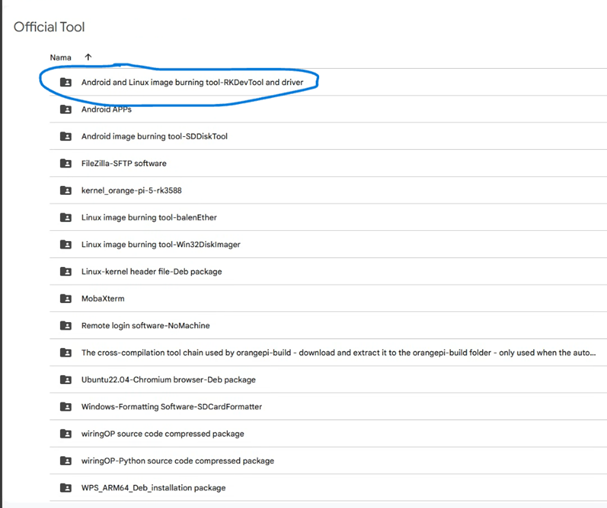The image size is (607, 508).
Task: Click folder icon beside Linux-kernel header file-Deb package
Action: [x=66, y=271]
